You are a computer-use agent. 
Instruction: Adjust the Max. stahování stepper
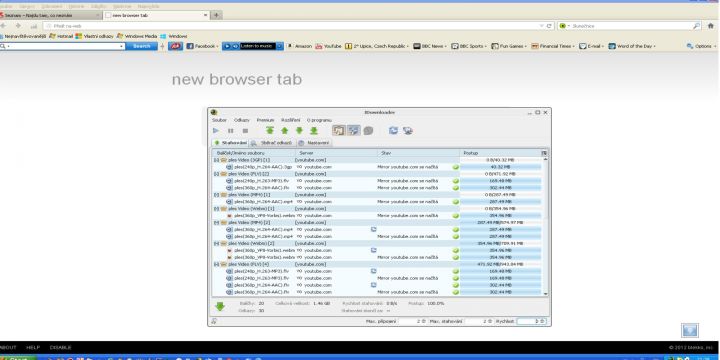(x=489, y=321)
